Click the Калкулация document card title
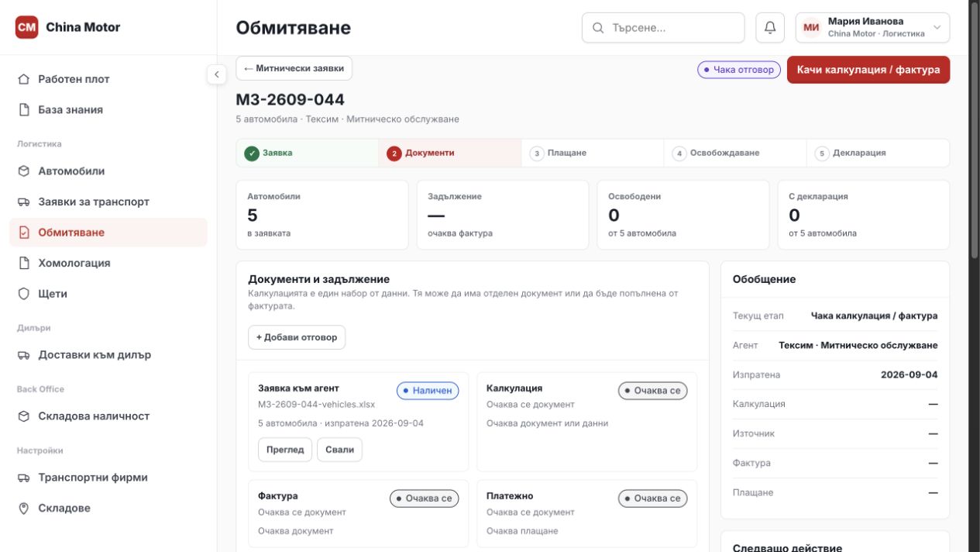Viewport: 980px width, 552px height. 514,388
